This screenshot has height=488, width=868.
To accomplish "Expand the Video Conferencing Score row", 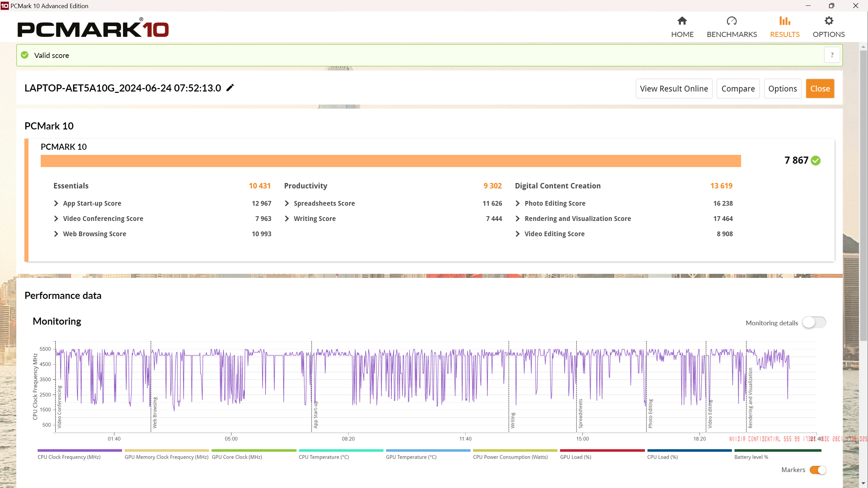I will 162,219.
